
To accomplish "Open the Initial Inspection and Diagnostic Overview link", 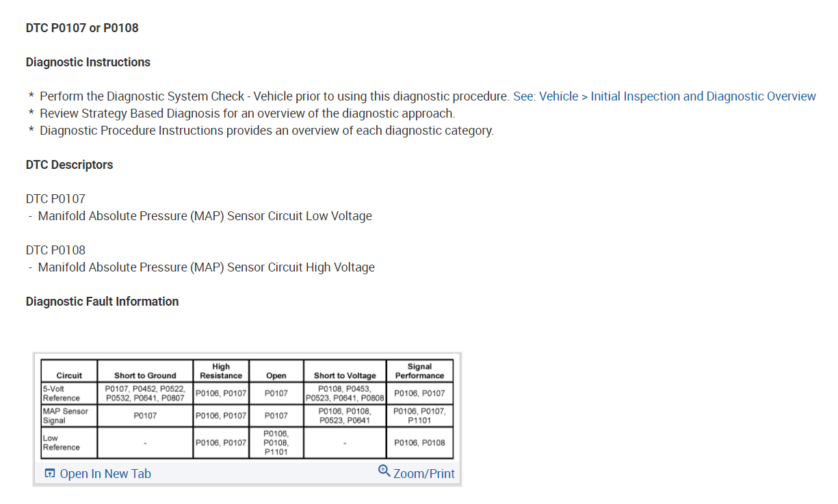I will (x=664, y=96).
